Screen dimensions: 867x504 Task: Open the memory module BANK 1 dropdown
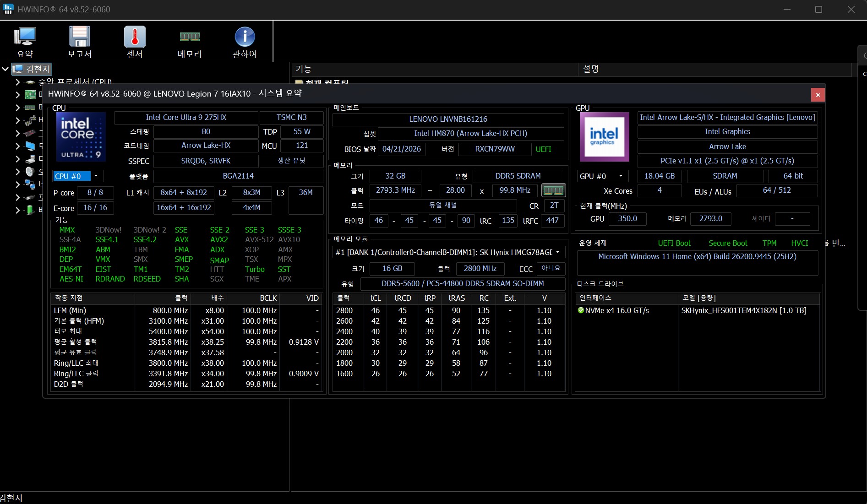click(x=449, y=252)
